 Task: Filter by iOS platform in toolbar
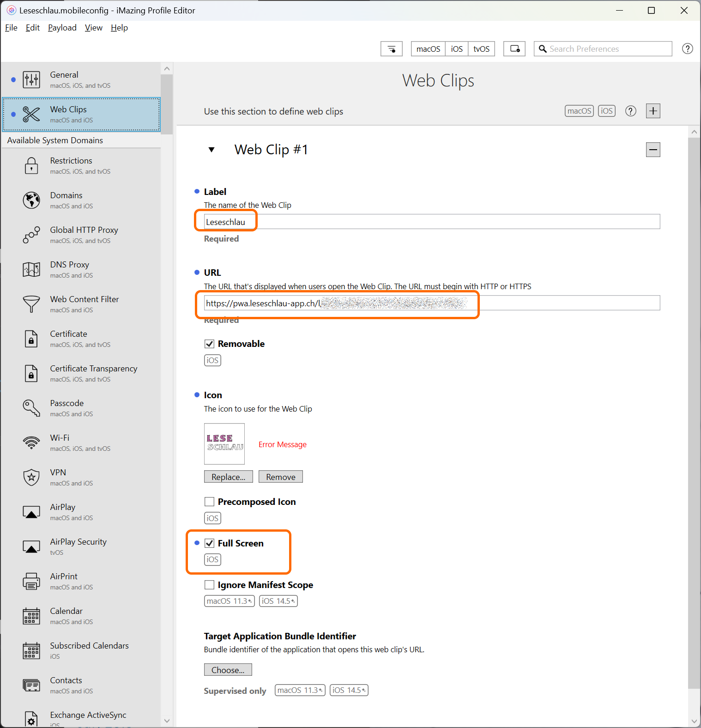point(456,49)
